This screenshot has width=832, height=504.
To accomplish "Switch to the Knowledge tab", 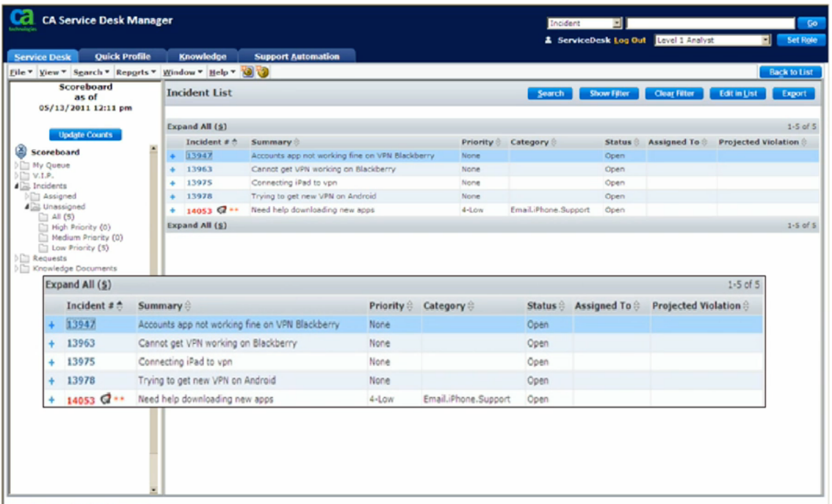I will (203, 55).
